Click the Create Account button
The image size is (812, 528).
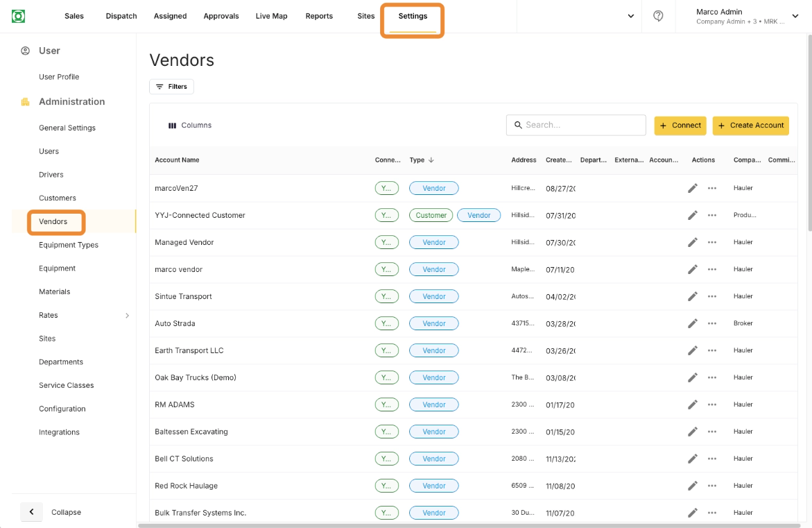coord(751,126)
